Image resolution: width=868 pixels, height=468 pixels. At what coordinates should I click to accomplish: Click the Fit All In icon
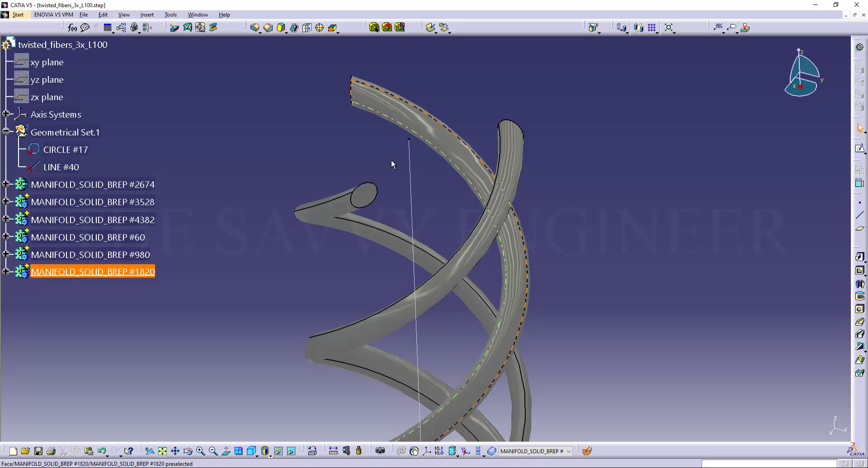(x=162, y=451)
